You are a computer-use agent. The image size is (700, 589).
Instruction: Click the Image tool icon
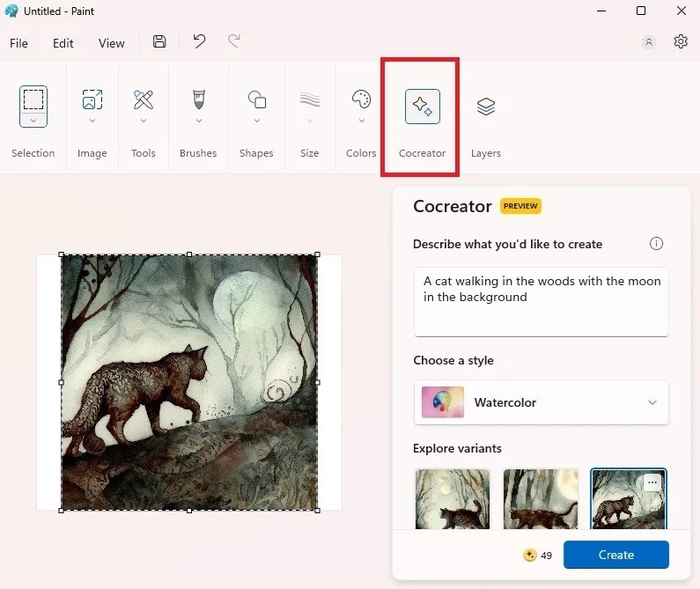tap(92, 99)
